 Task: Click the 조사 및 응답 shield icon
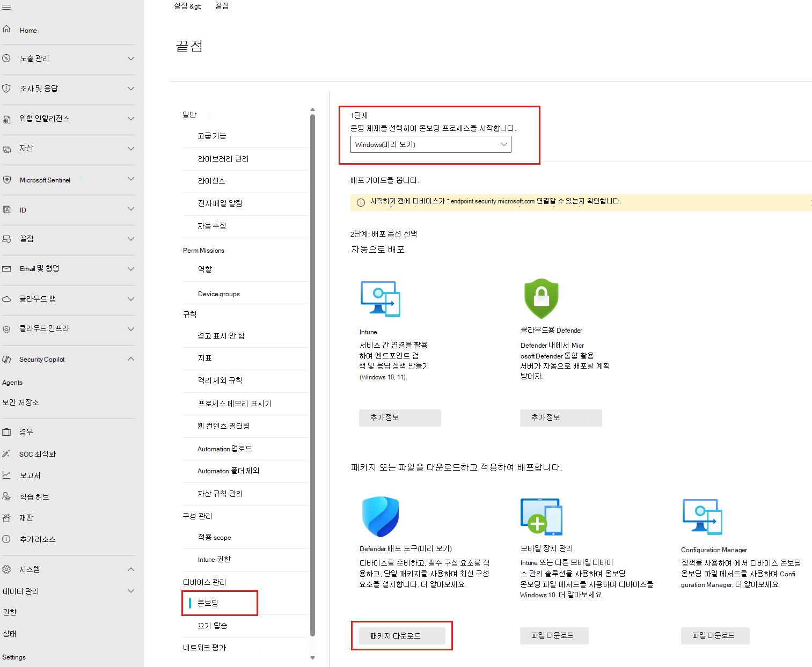[6, 88]
